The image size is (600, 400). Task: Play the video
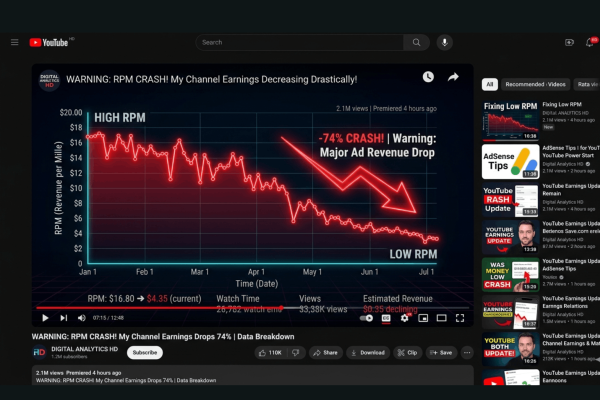coord(45,318)
